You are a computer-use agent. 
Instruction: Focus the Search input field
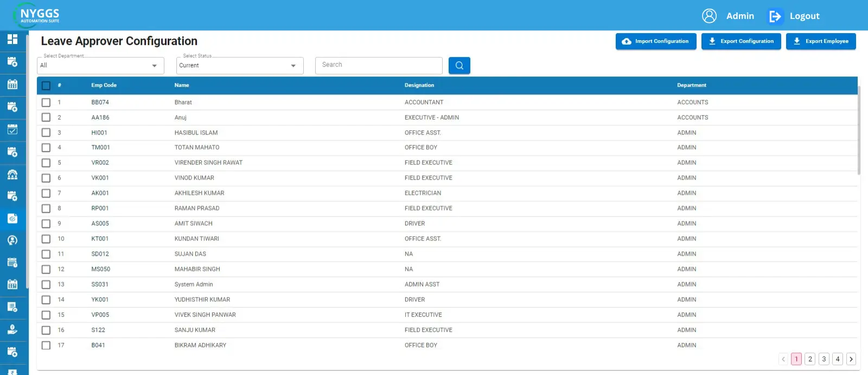coord(379,65)
